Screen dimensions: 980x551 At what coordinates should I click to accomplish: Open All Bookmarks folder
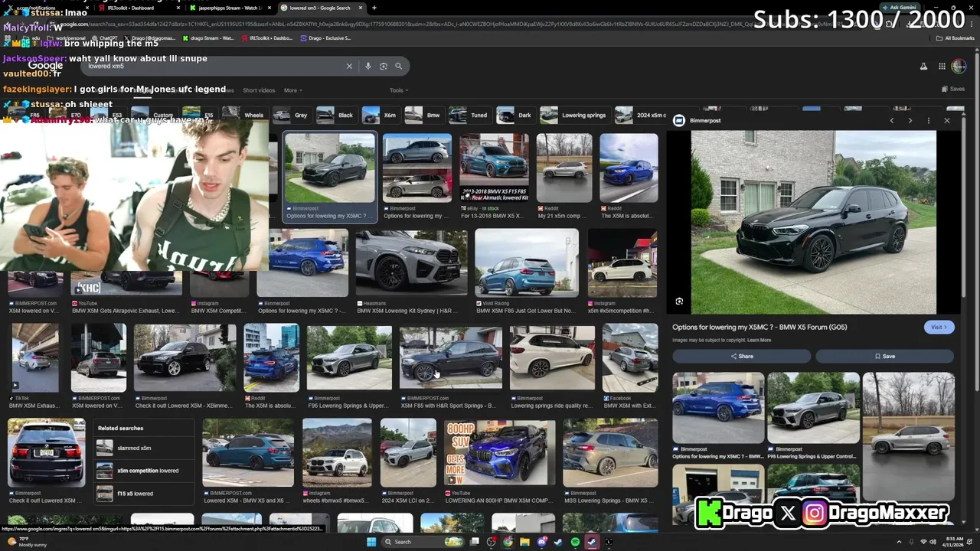click(x=955, y=37)
